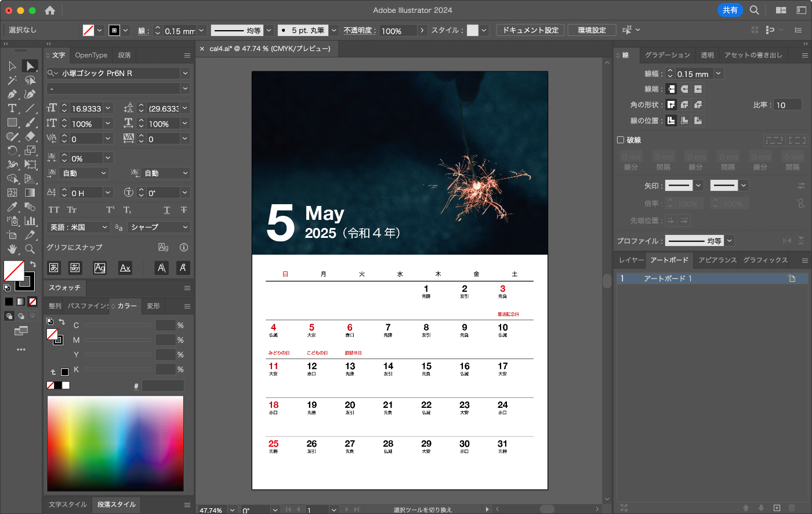Select the Eyedropper tool
This screenshot has height=514, width=812.
coord(12,207)
